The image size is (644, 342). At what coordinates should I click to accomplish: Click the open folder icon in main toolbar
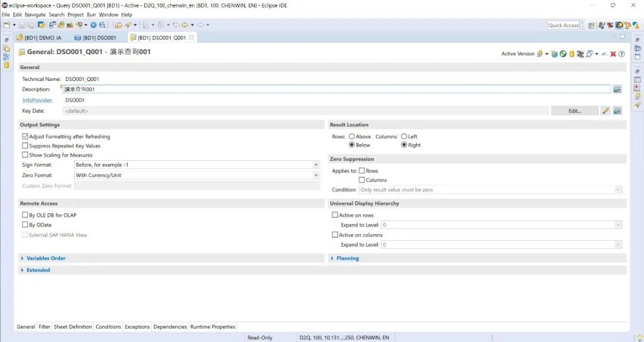[x=118, y=25]
